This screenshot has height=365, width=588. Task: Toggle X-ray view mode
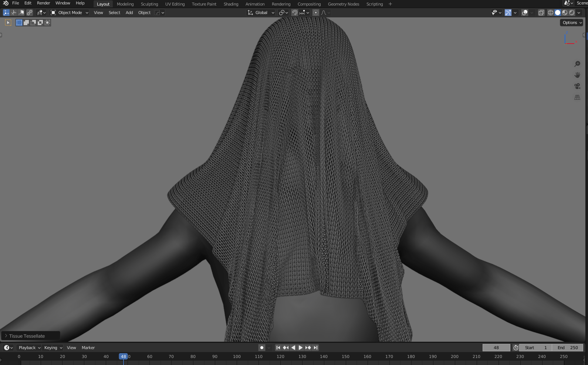(541, 13)
